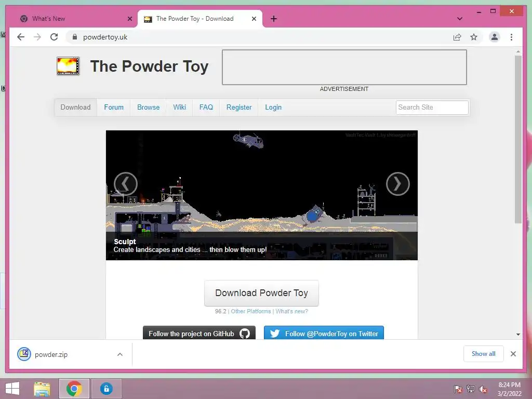Click the scroll up arrow
532x399 pixels.
coord(518,51)
